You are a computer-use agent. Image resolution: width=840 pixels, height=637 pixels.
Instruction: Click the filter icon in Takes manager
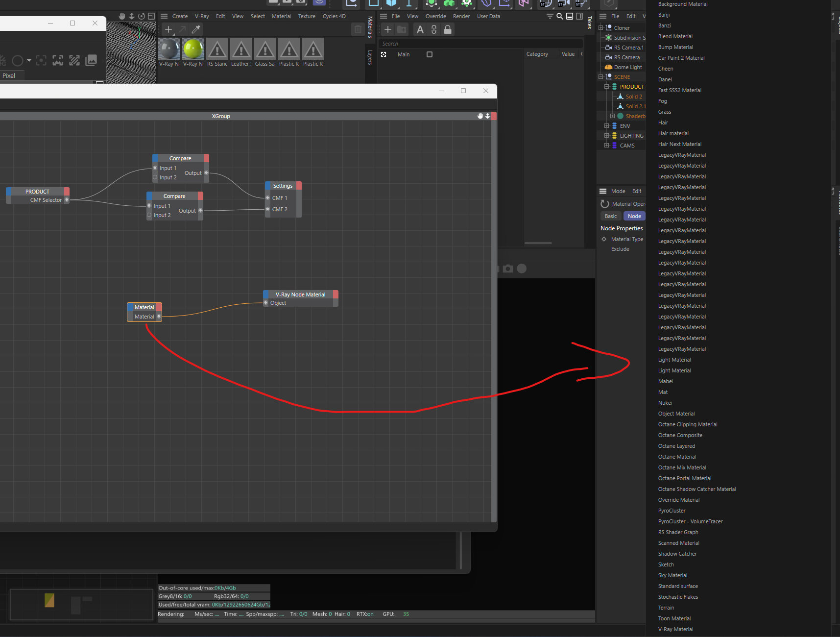tap(550, 16)
